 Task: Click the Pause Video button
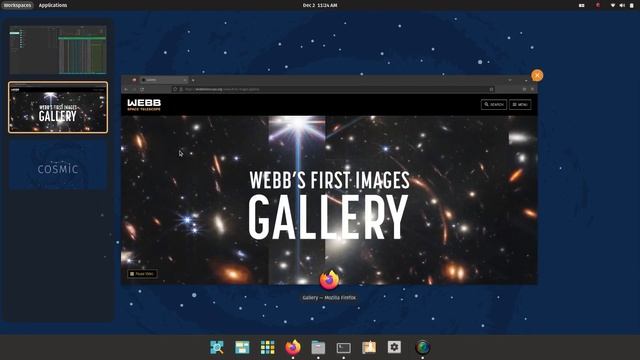(142, 274)
